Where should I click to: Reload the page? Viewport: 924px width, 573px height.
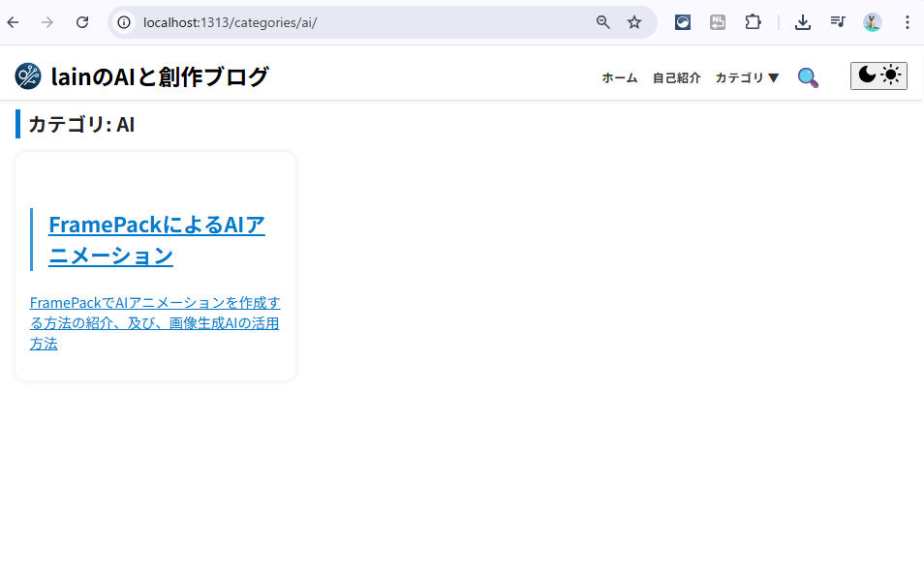82,22
